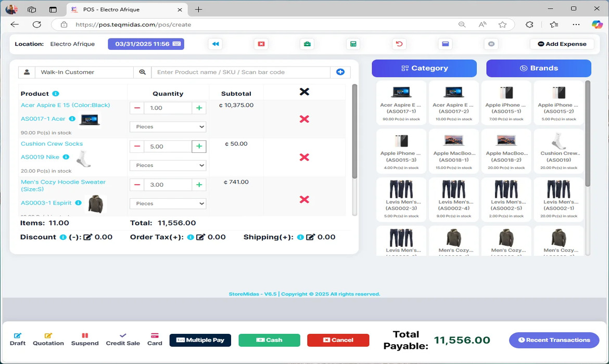Open the green briefcase icon in toolbar

pos(307,44)
